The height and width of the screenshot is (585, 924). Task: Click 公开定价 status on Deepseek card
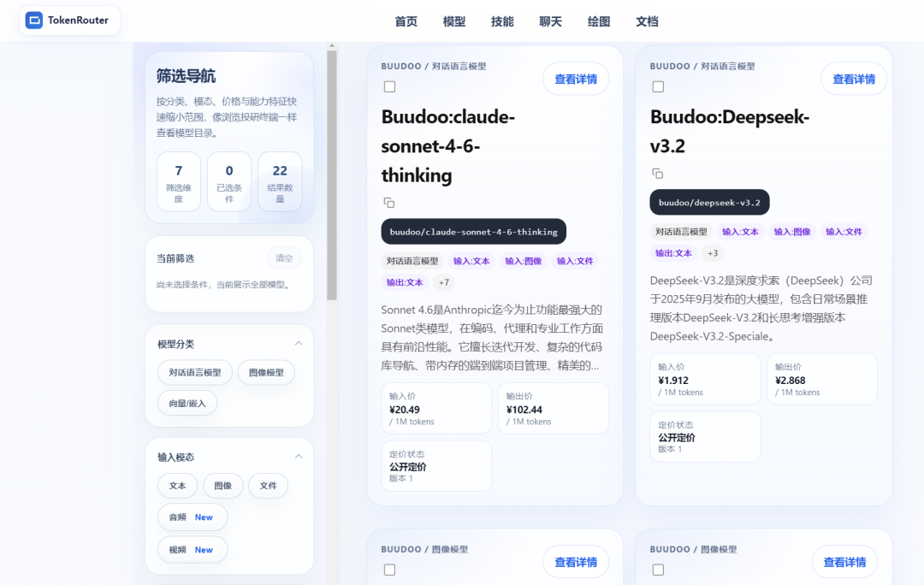point(705,436)
